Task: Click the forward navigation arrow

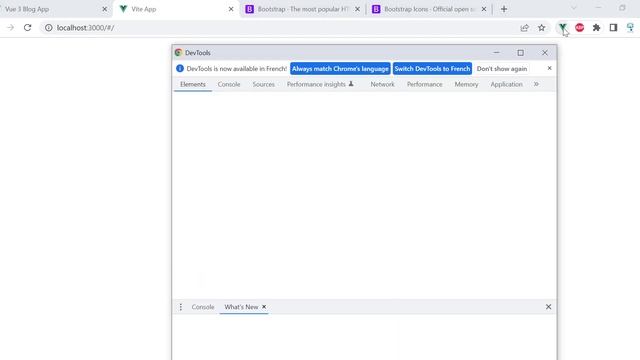Action: tap(11, 28)
